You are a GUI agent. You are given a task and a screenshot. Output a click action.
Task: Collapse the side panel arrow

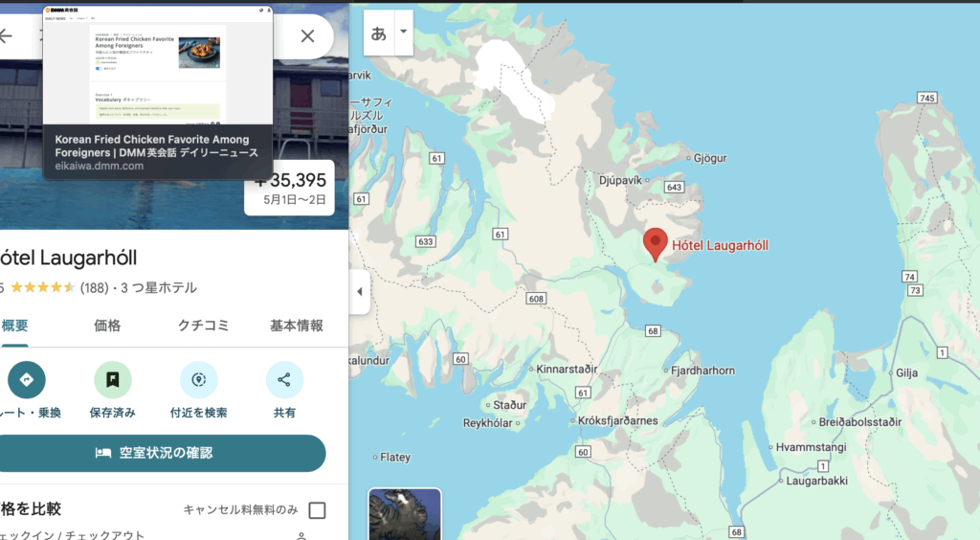(x=360, y=291)
